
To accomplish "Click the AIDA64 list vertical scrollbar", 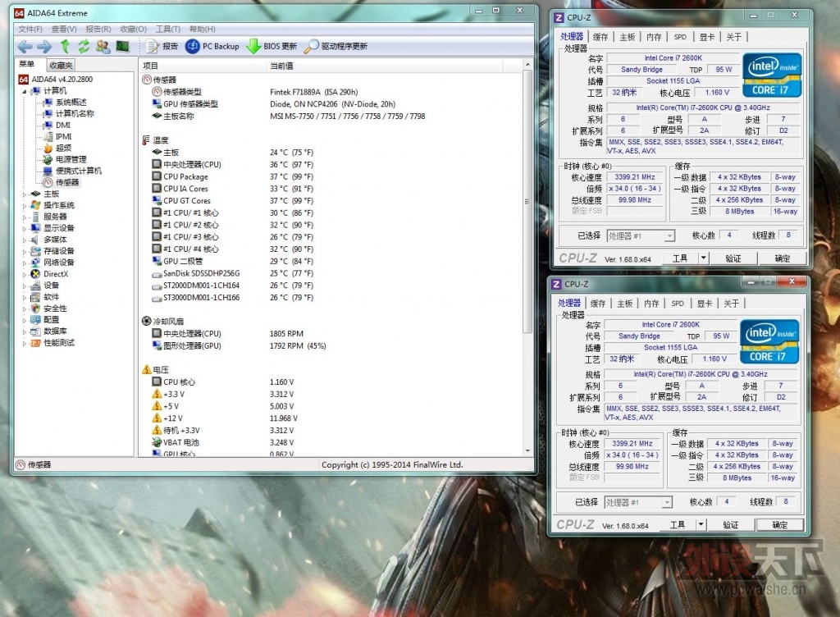I will tap(527, 202).
